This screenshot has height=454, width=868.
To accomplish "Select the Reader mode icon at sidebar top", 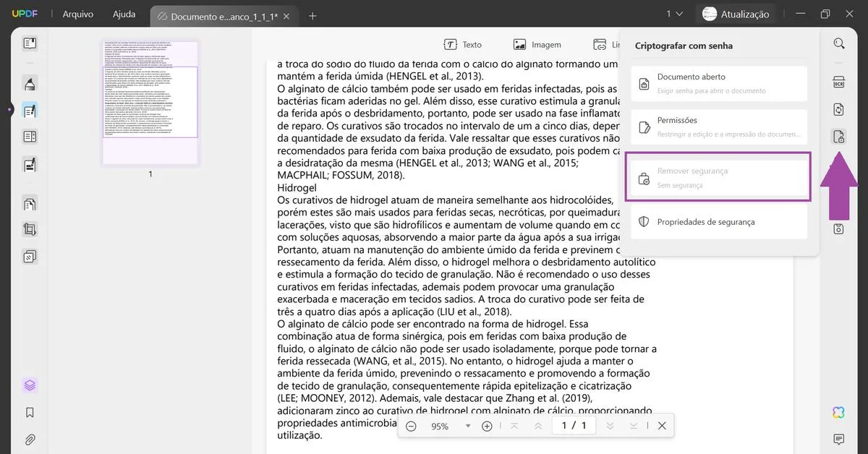I will tap(29, 43).
